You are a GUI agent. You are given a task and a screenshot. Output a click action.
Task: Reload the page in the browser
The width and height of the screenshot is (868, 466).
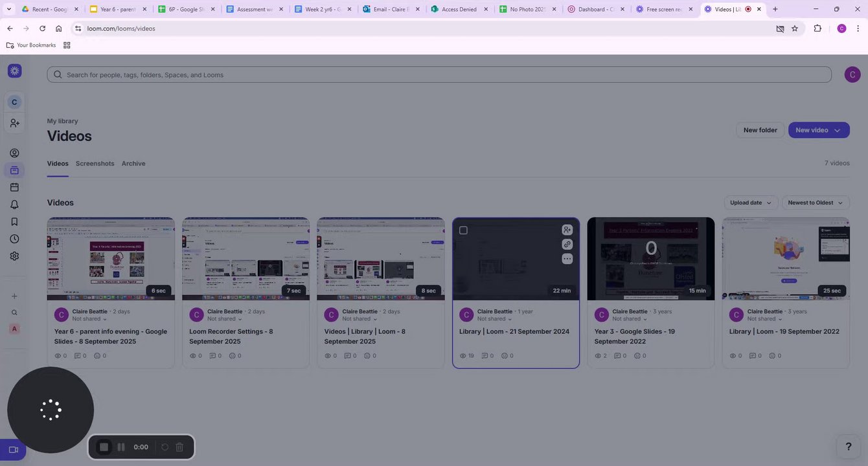coord(42,28)
